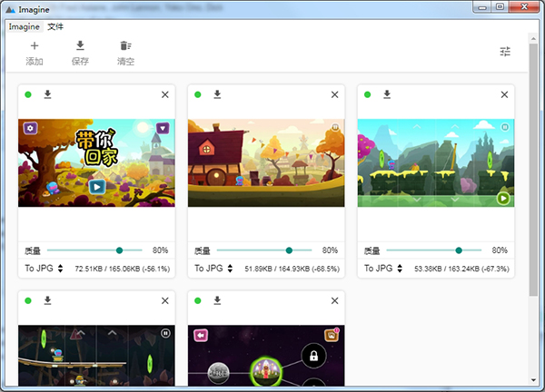Click green status dot on 带你回家 card

28,94
